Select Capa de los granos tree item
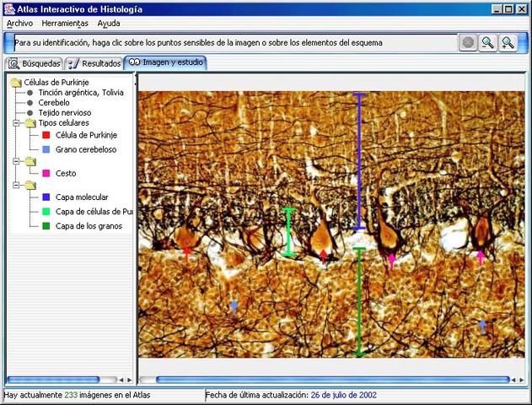The width and height of the screenshot is (532, 405). (89, 226)
